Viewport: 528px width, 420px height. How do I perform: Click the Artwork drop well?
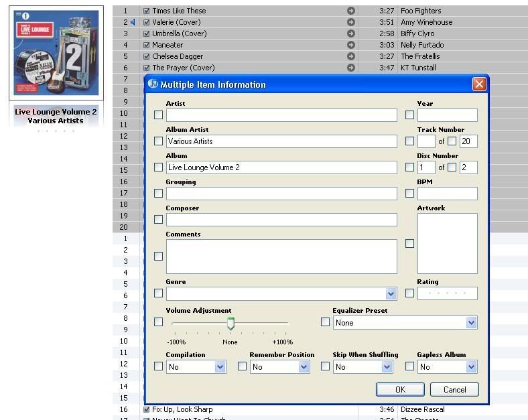click(447, 243)
